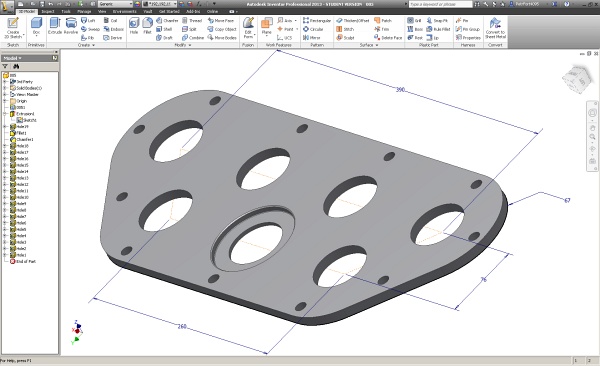Select the Chamfer tool
600x366 pixels.
click(167, 20)
